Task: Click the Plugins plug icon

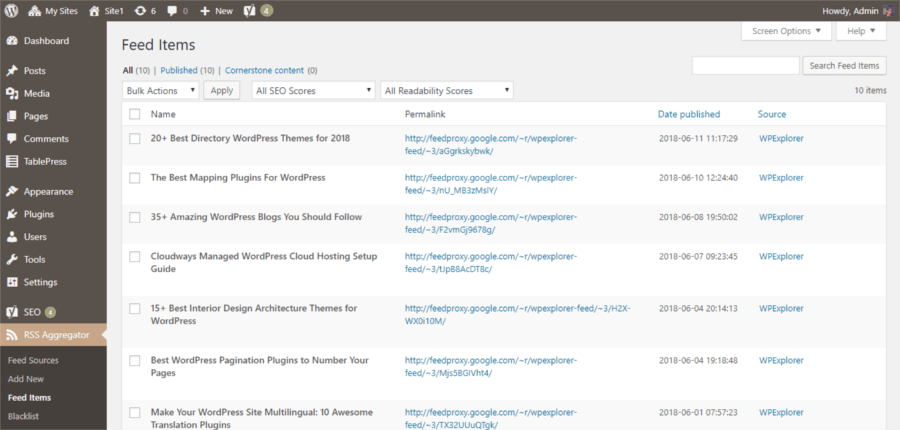Action: [11, 214]
